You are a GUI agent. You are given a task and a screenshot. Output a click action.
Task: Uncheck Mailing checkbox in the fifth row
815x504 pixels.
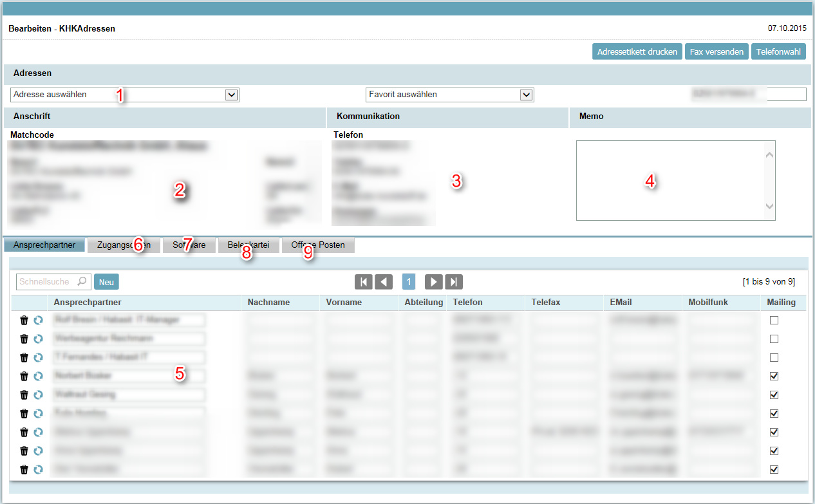coord(774,395)
